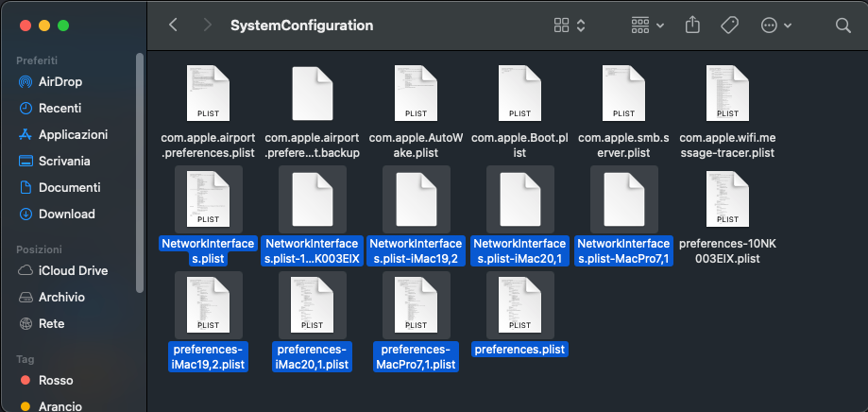Click the preferences-MacPro7,1.plist filename label

pyautogui.click(x=416, y=356)
